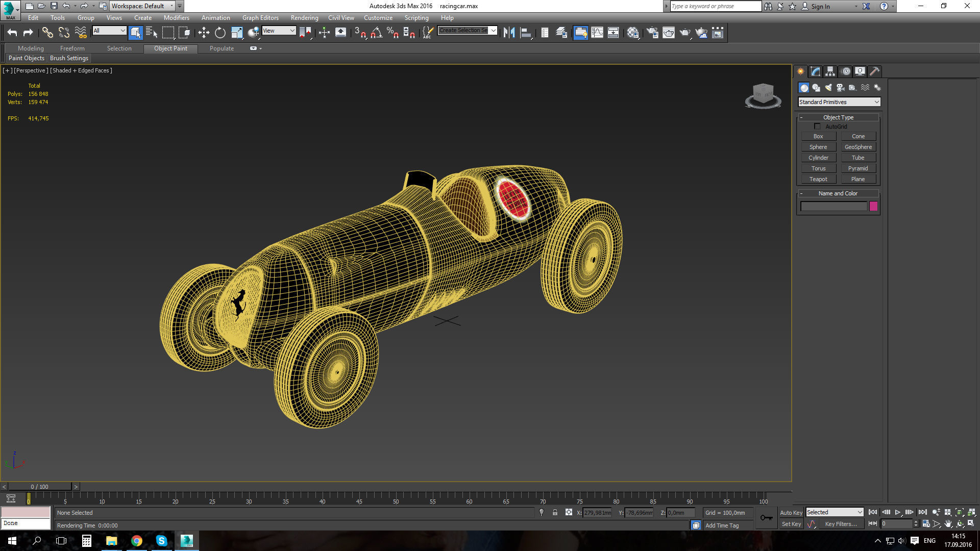Switch to the Populate ribbon tab

coord(222,48)
